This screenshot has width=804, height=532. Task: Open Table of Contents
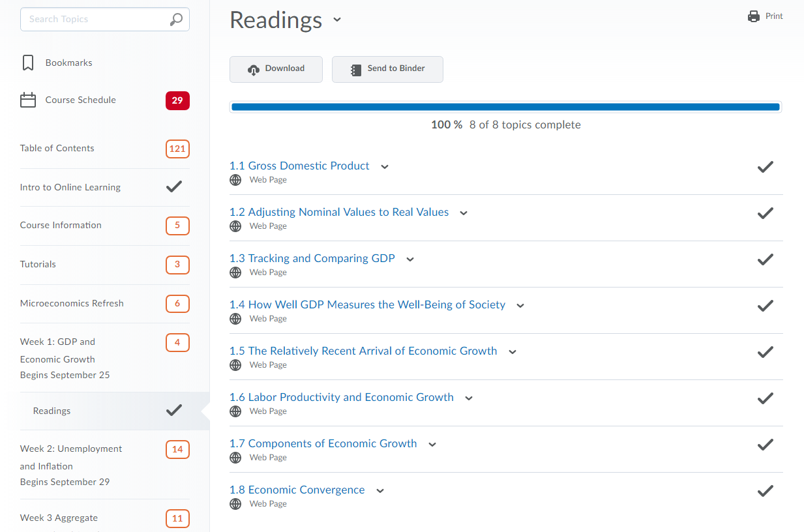click(57, 148)
